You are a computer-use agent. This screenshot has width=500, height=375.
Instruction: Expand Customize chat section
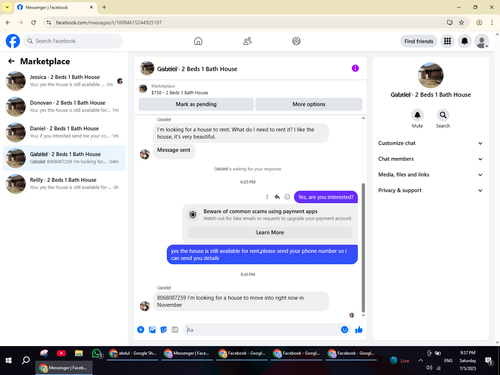coord(430,143)
